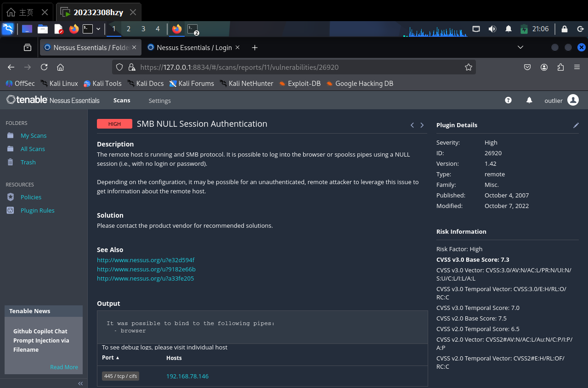Click the Nessus help question icon
This screenshot has width=588, height=388.
pos(509,100)
